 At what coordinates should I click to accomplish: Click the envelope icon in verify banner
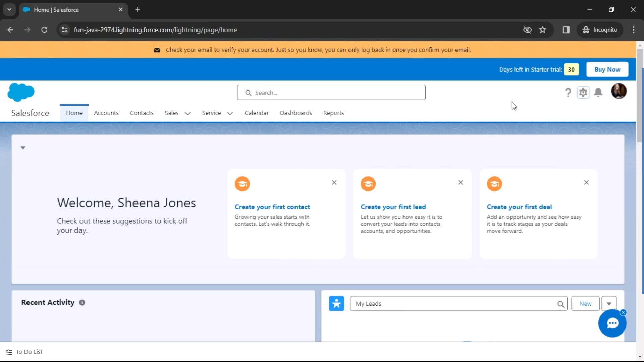[157, 50]
